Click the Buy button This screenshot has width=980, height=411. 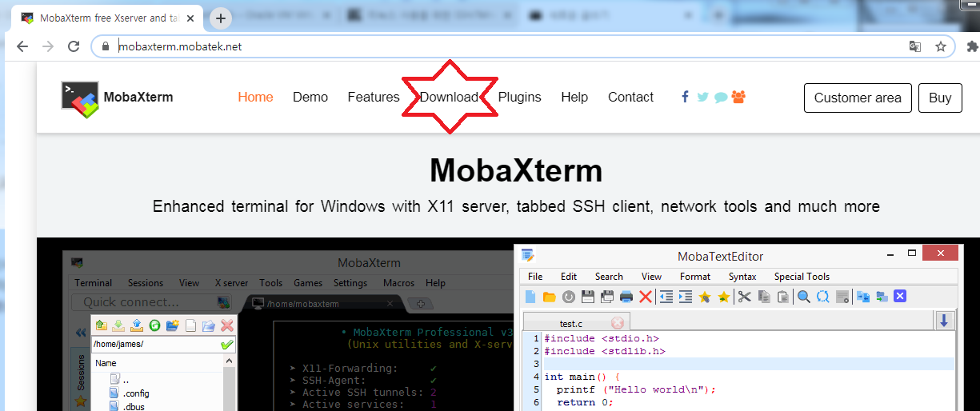[x=940, y=98]
